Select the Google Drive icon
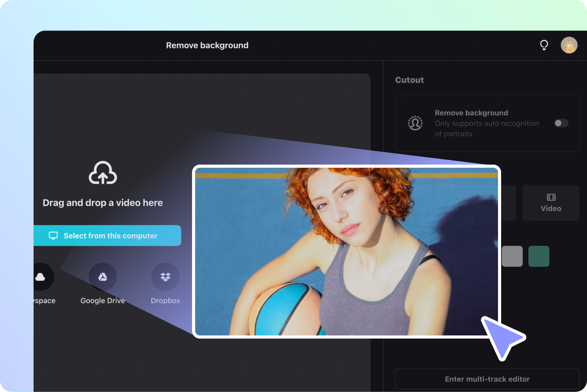 click(x=103, y=277)
